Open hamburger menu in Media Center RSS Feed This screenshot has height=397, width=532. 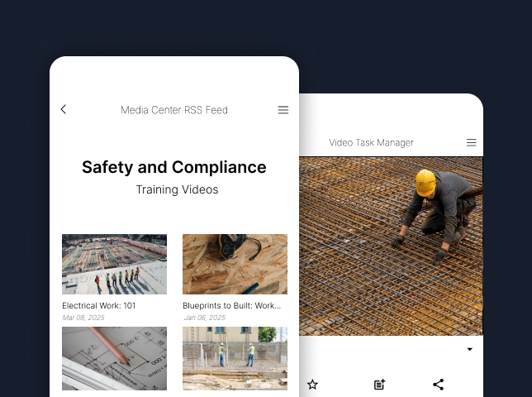283,110
